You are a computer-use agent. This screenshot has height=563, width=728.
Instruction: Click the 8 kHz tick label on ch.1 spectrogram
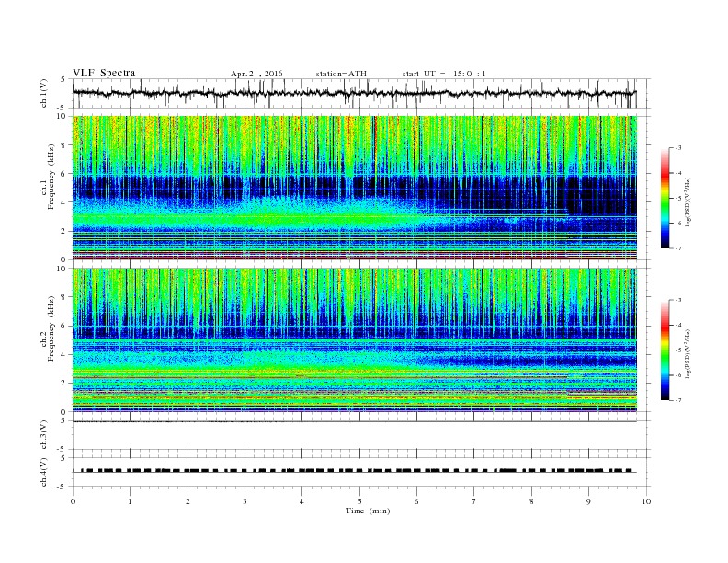pyautogui.click(x=63, y=145)
